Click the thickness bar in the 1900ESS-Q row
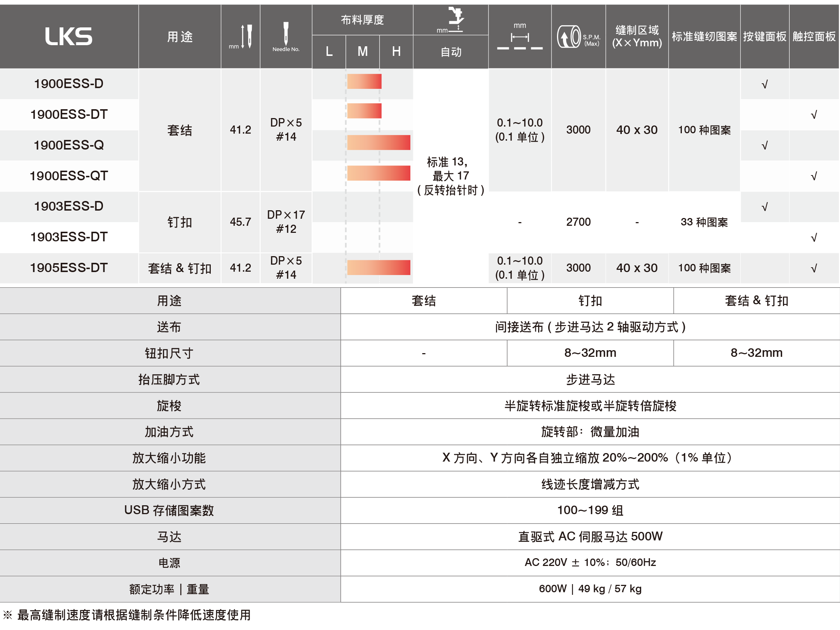The height and width of the screenshot is (630, 840). [x=379, y=142]
